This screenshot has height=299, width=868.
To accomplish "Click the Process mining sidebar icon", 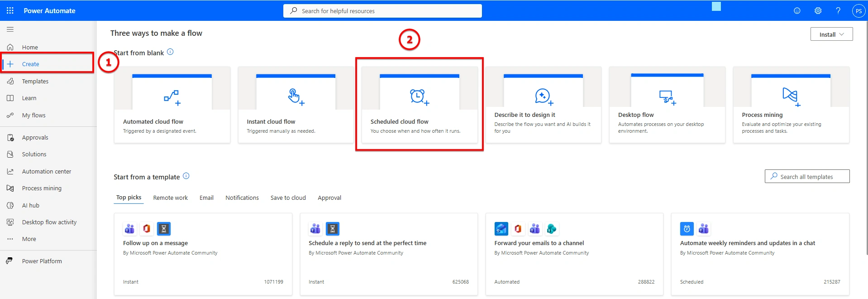I will coord(10,188).
